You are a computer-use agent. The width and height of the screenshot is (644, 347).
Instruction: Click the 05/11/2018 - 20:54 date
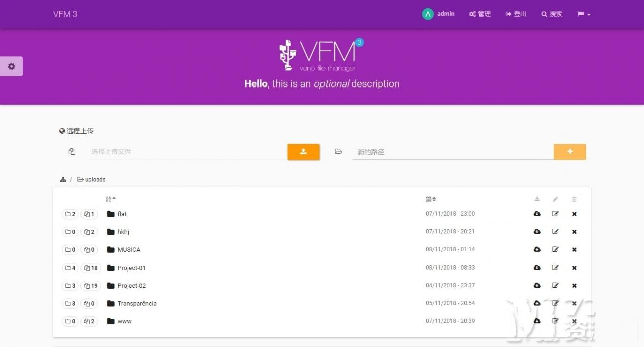point(450,303)
